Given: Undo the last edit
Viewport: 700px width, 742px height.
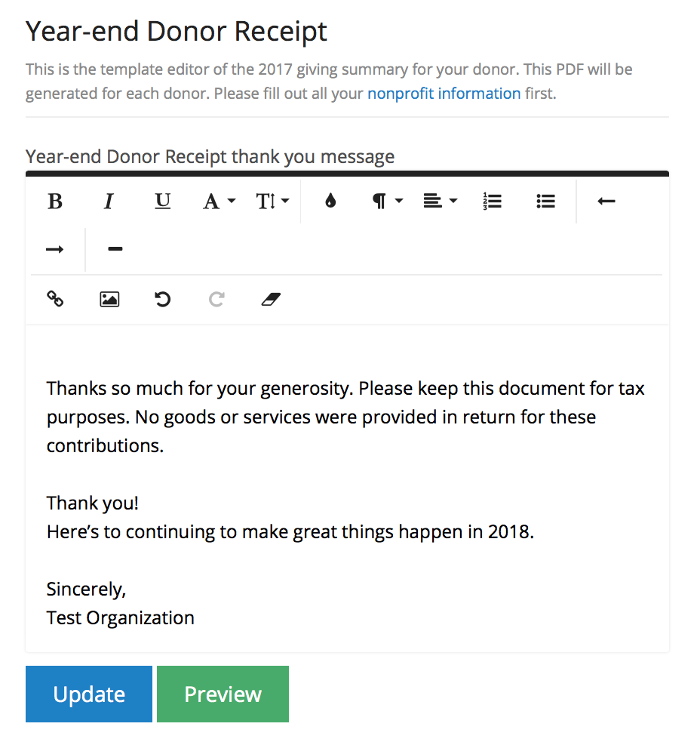Looking at the screenshot, I should pyautogui.click(x=163, y=300).
